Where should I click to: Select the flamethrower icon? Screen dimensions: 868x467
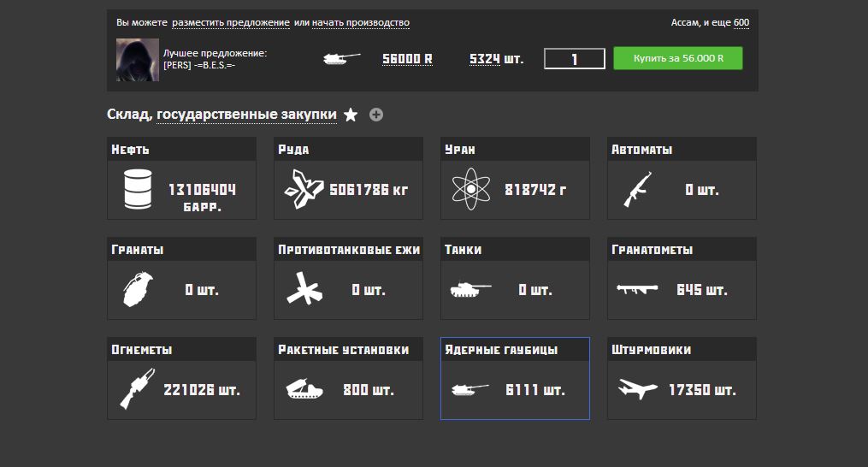click(137, 390)
